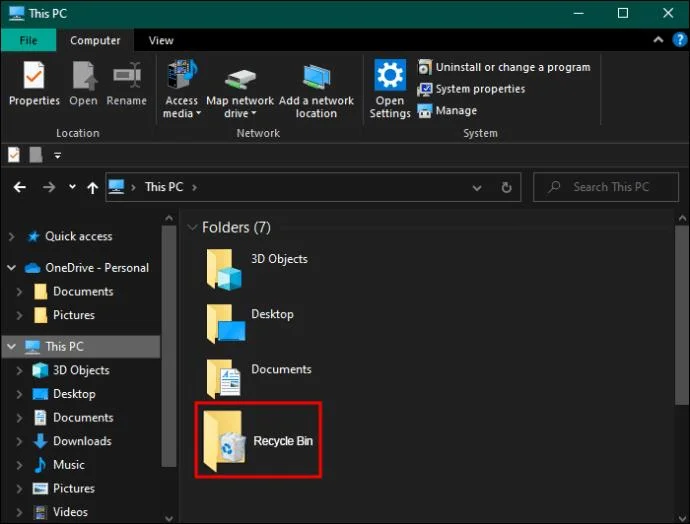Expand Quick access in the navigation pane
This screenshot has width=690, height=524.
pos(12,237)
